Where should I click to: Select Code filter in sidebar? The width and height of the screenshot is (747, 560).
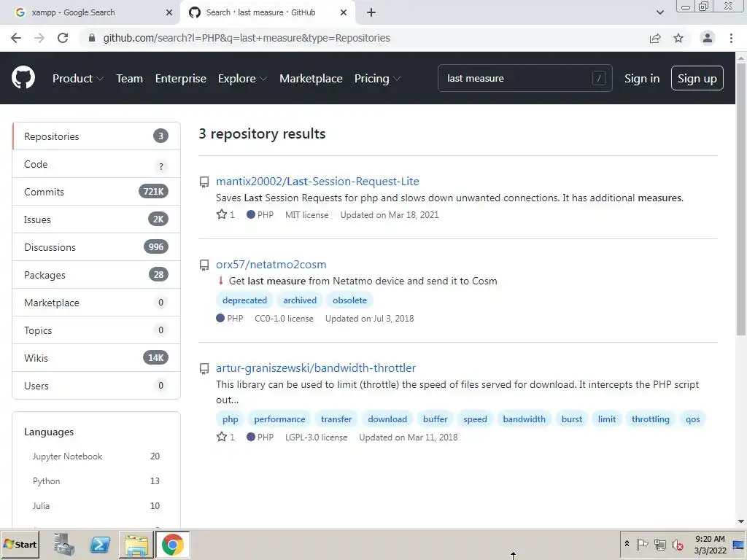click(x=96, y=164)
